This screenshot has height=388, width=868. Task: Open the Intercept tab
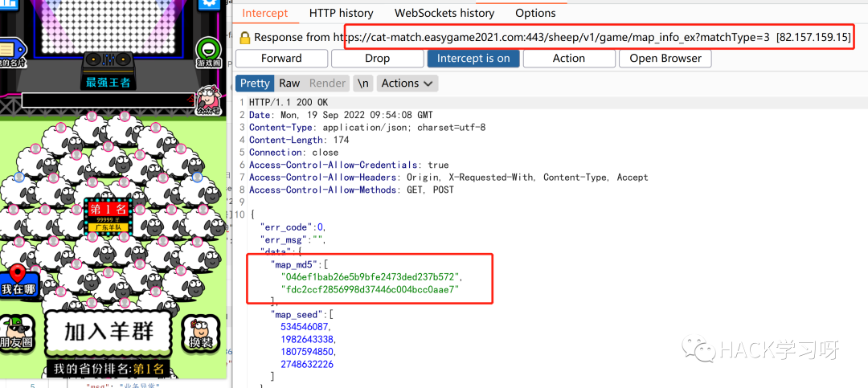coord(265,13)
